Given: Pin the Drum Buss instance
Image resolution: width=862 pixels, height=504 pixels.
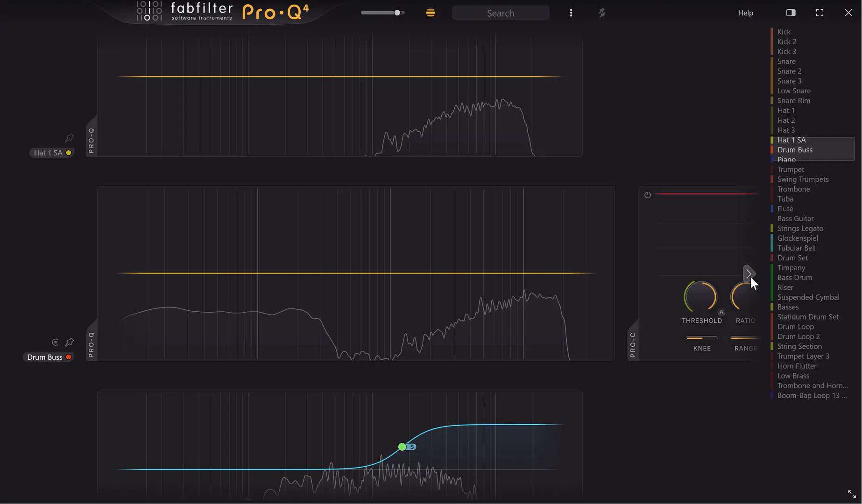Looking at the screenshot, I should pos(69,342).
